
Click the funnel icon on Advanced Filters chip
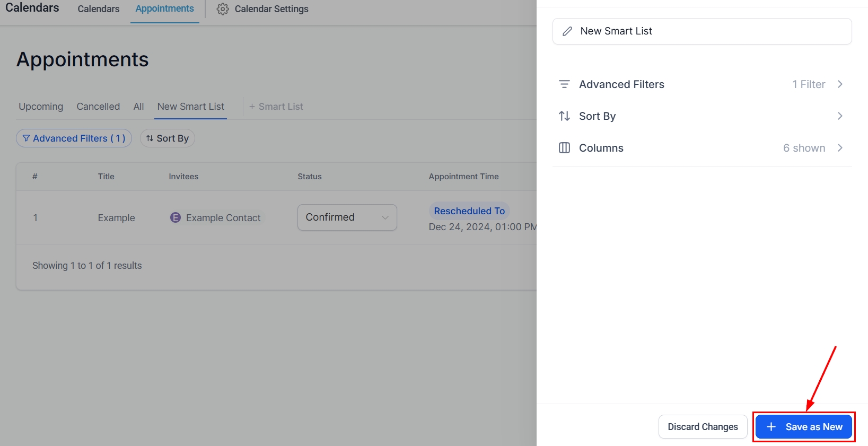tap(26, 138)
